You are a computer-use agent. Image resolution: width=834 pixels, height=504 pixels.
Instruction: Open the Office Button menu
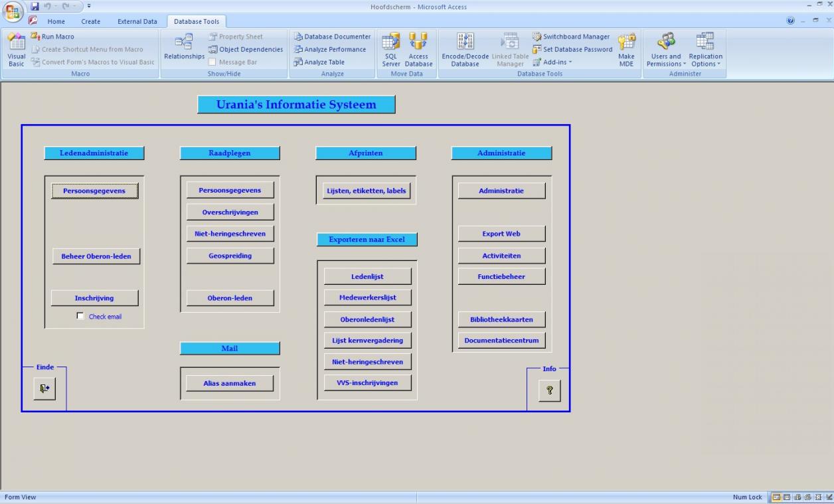click(x=13, y=12)
